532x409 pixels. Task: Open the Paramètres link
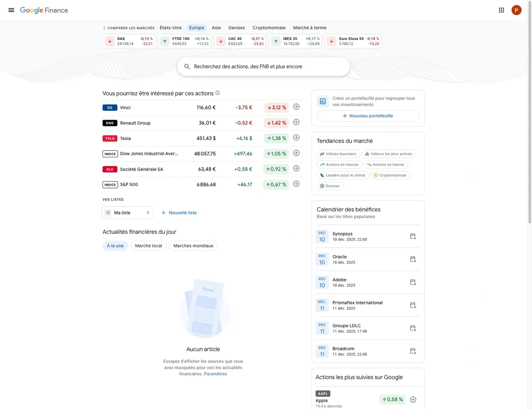tap(215, 374)
